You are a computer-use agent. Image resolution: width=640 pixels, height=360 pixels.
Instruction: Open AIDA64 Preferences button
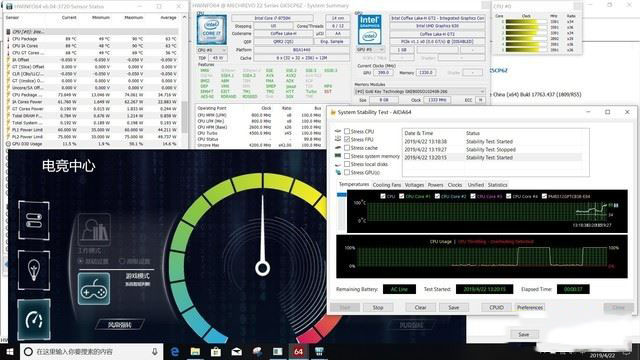530,307
